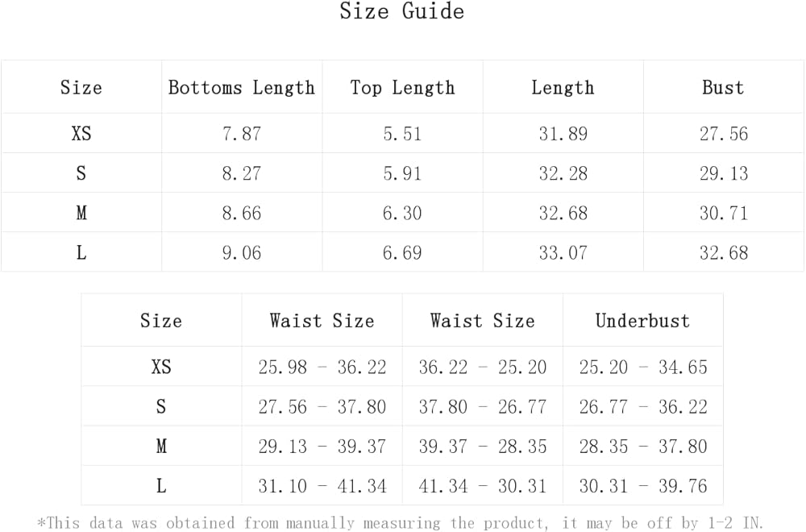The height and width of the screenshot is (532, 806).
Task: Click the 25.98 - 36.22 waist range
Action: click(322, 368)
